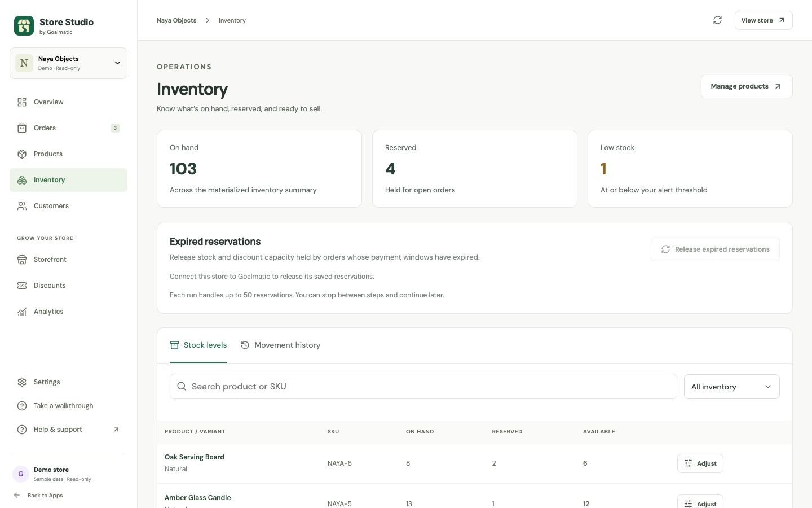
Task: Click the NAYA-6 SKU cell
Action: [339, 463]
